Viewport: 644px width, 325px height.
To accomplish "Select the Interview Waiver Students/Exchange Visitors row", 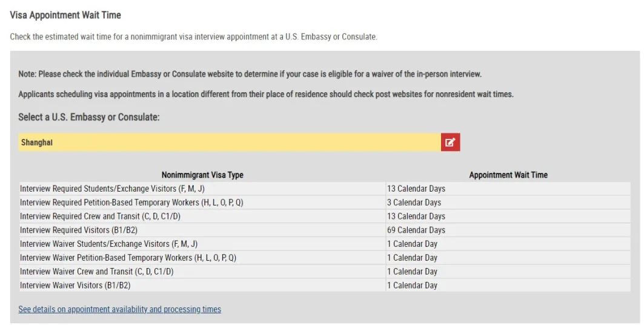I will tap(325, 244).
